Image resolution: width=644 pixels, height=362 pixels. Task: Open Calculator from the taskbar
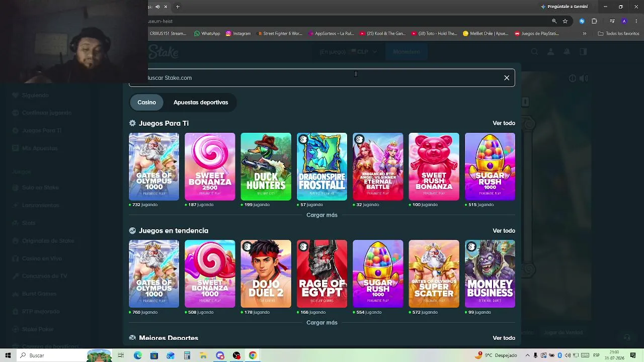tap(187, 355)
